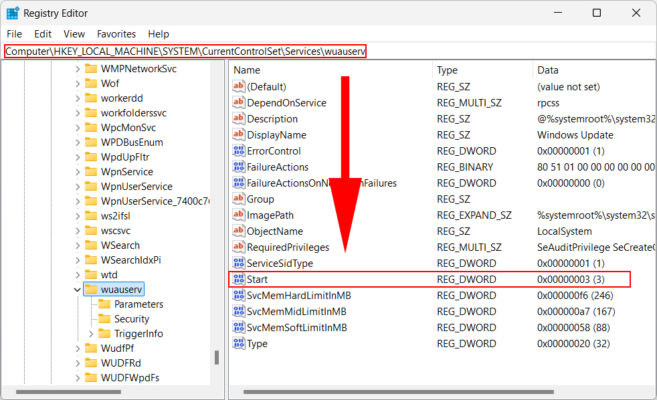This screenshot has width=657, height=400.
Task: Collapse the wuauserv tree node
Action: point(77,289)
